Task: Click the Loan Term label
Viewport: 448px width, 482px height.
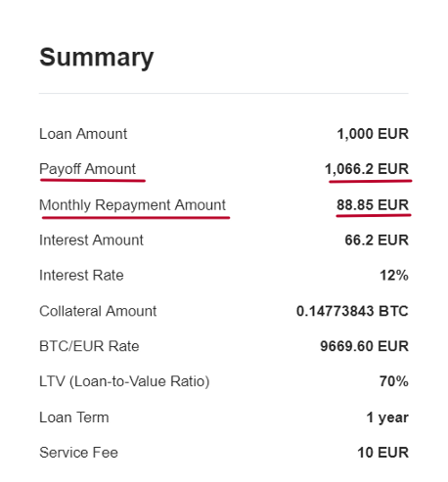Action: tap(74, 417)
